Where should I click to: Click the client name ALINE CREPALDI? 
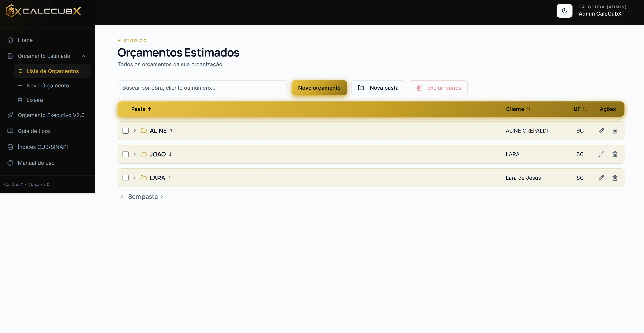(527, 131)
